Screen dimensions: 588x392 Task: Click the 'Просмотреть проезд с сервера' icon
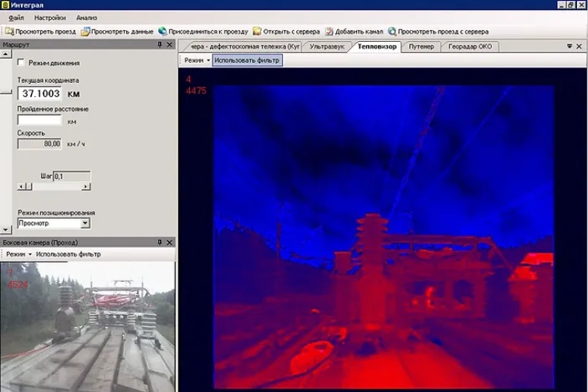click(393, 32)
